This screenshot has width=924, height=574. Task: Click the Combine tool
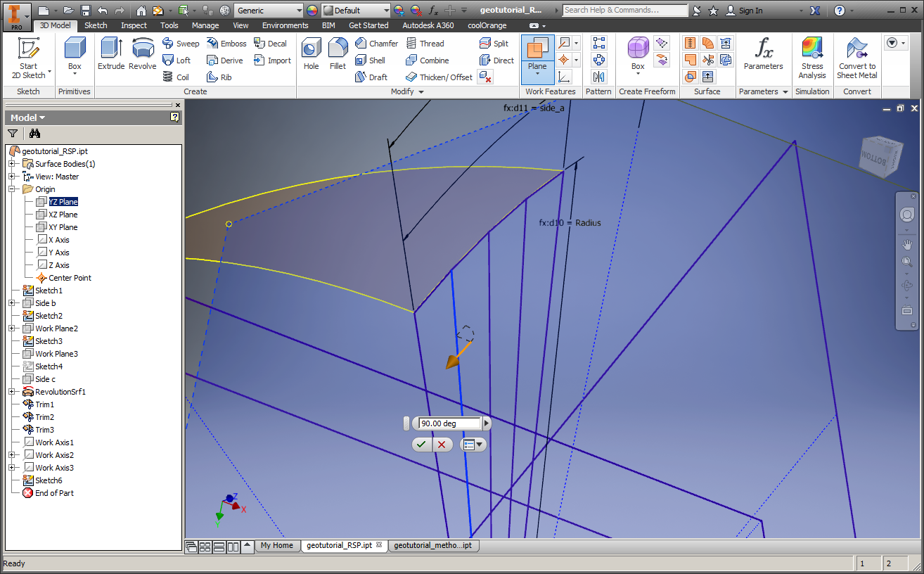tap(428, 60)
